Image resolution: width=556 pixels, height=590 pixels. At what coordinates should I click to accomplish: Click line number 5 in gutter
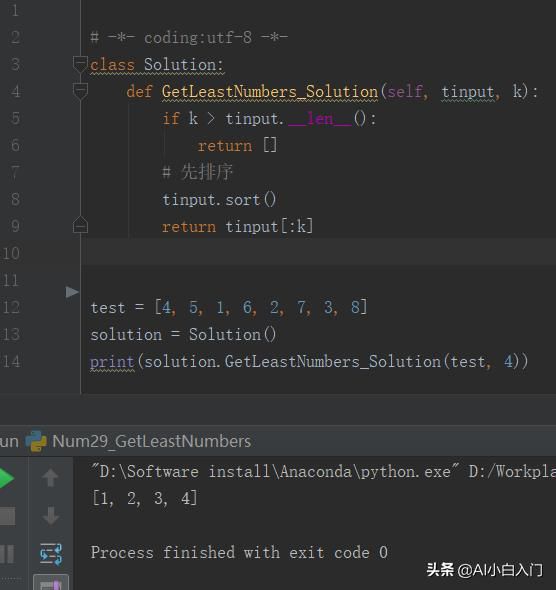pyautogui.click(x=15, y=118)
